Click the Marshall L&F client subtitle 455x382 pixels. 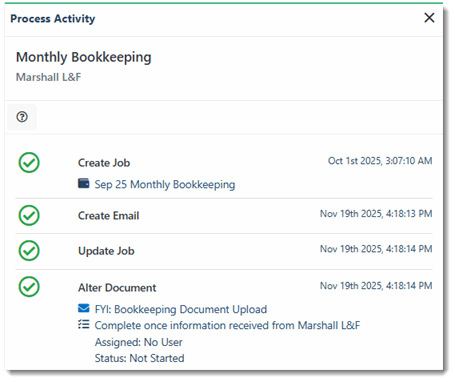[48, 77]
